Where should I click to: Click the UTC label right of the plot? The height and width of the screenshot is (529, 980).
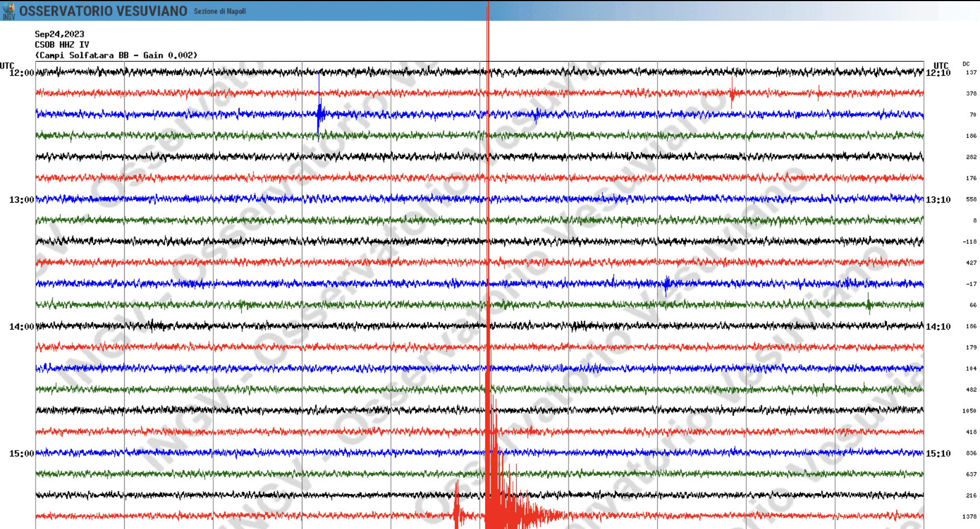click(941, 66)
